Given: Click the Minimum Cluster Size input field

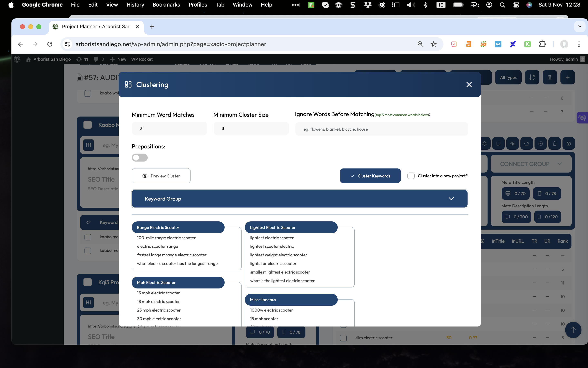Looking at the screenshot, I should tap(251, 128).
